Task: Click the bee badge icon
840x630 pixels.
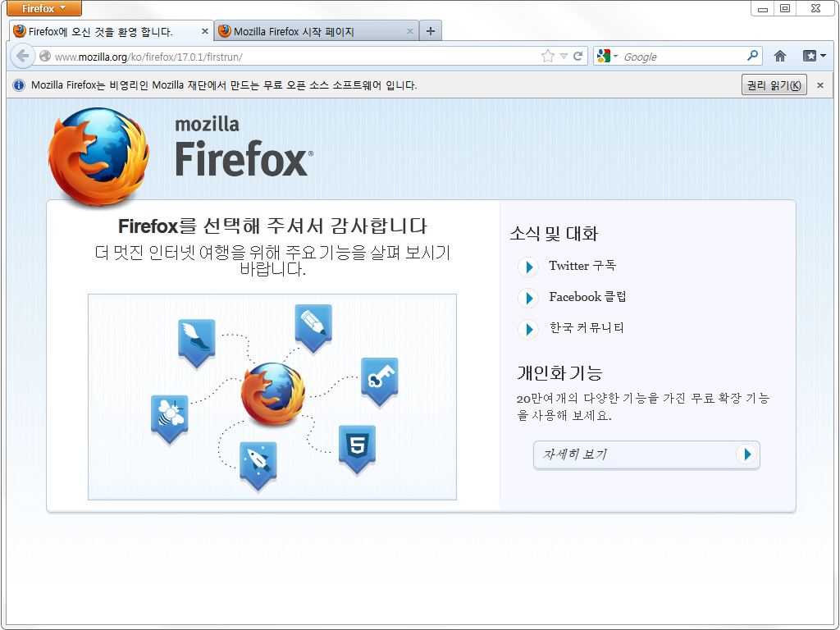Action: pyautogui.click(x=169, y=418)
